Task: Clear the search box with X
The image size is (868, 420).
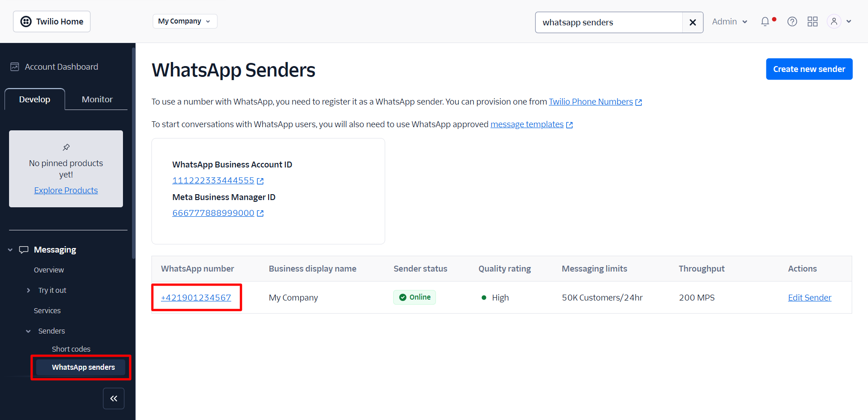Action: click(x=693, y=23)
